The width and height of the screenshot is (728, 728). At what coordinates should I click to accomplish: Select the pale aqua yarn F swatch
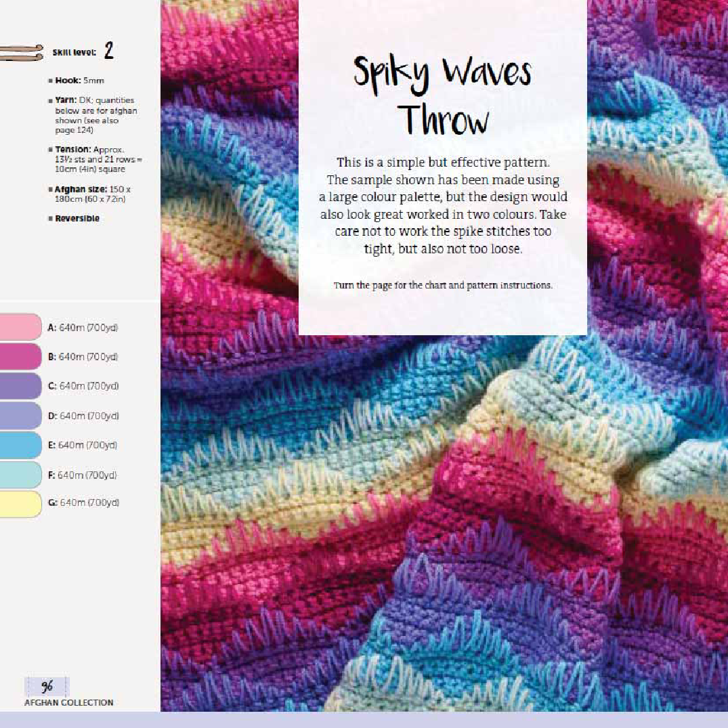click(20, 475)
